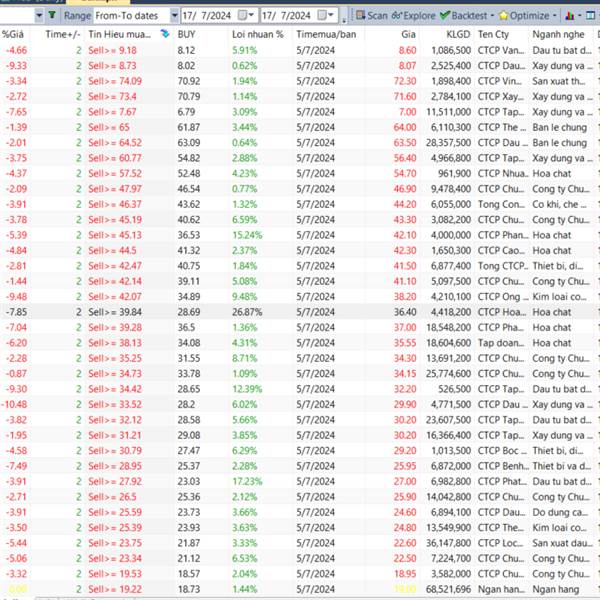Select the row with Sell>= 9.18
Image resolution: width=600 pixels, height=600 pixels.
click(x=300, y=50)
